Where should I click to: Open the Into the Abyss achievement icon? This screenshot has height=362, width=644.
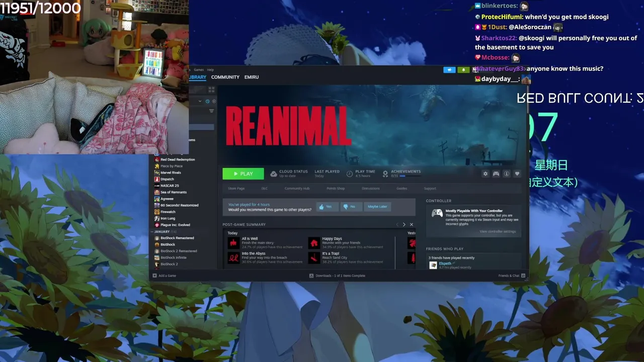[x=233, y=258]
